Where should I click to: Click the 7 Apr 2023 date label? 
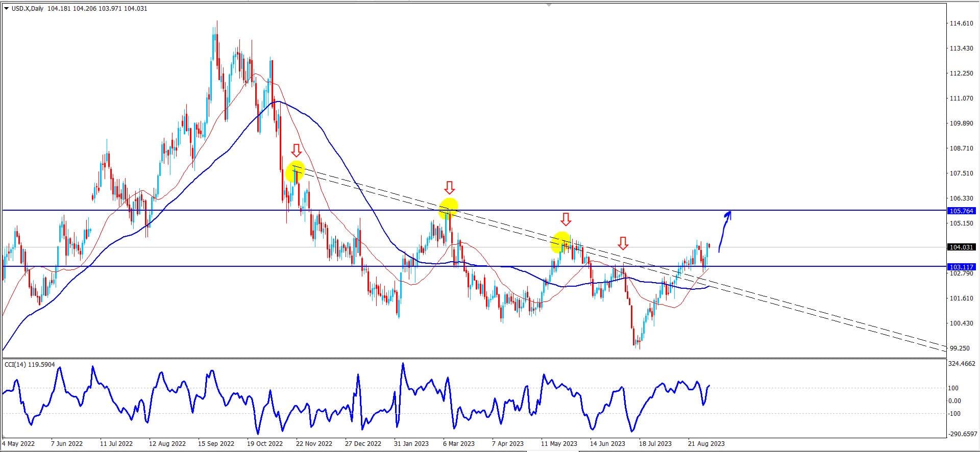[508, 444]
